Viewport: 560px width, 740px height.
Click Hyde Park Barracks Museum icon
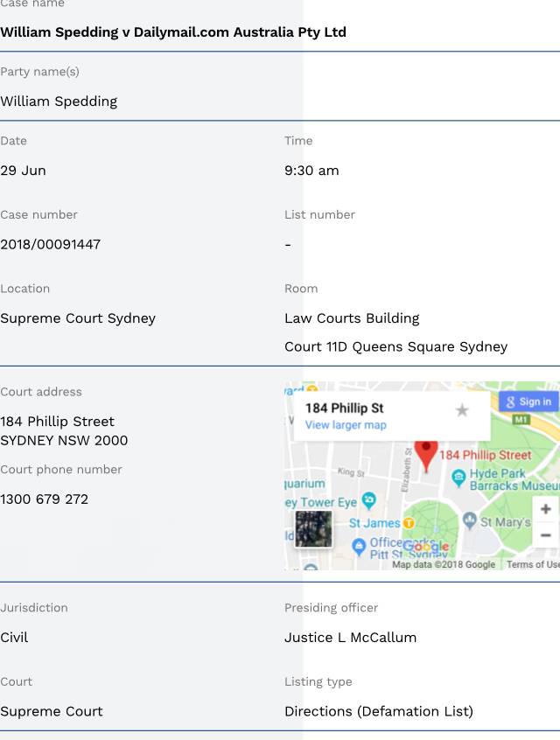458,478
